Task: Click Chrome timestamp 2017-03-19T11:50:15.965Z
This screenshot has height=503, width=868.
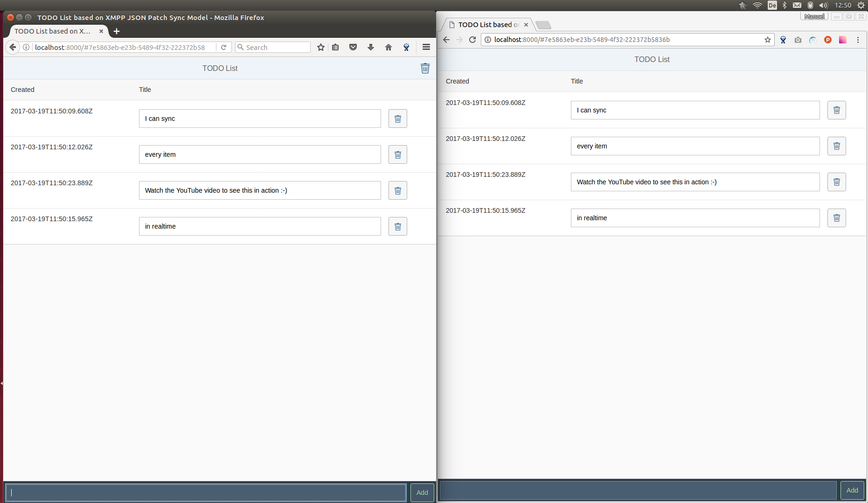Action: 486,210
